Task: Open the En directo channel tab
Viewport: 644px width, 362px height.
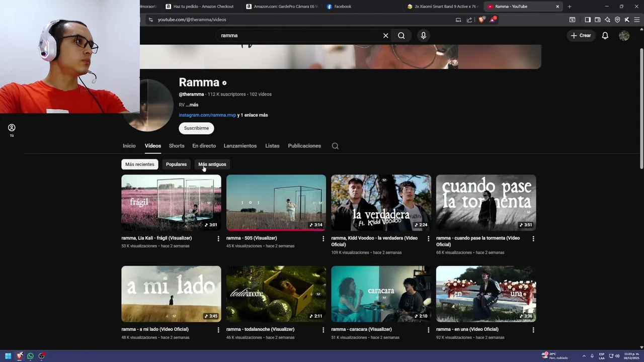Action: pos(204,146)
